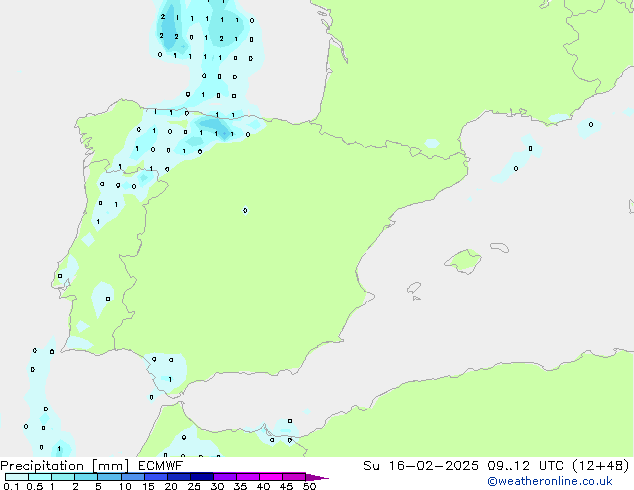Viewport: 634px width, 490px height.
Task: Select the 0.5 mm legend color swatch
Action: [x=40, y=477]
